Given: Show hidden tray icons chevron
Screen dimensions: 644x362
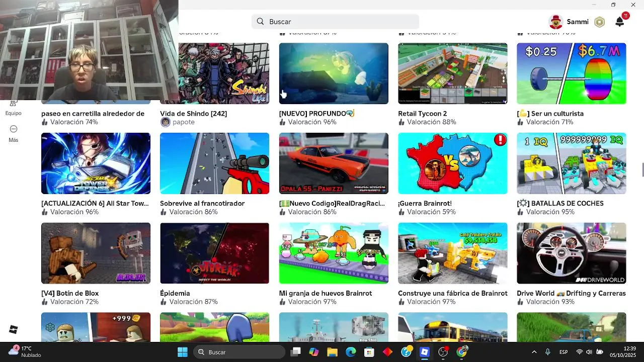Looking at the screenshot, I should point(534,352).
